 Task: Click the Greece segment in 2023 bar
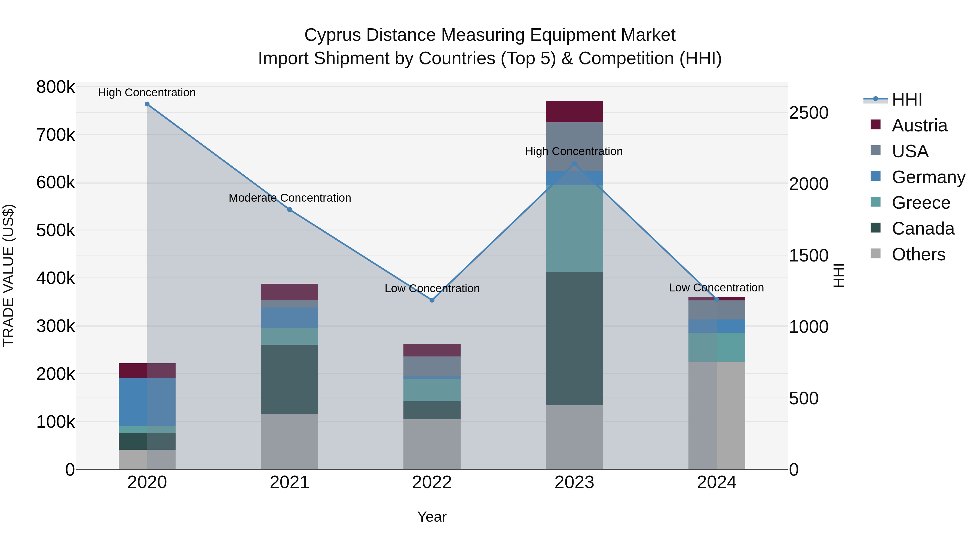pos(574,229)
